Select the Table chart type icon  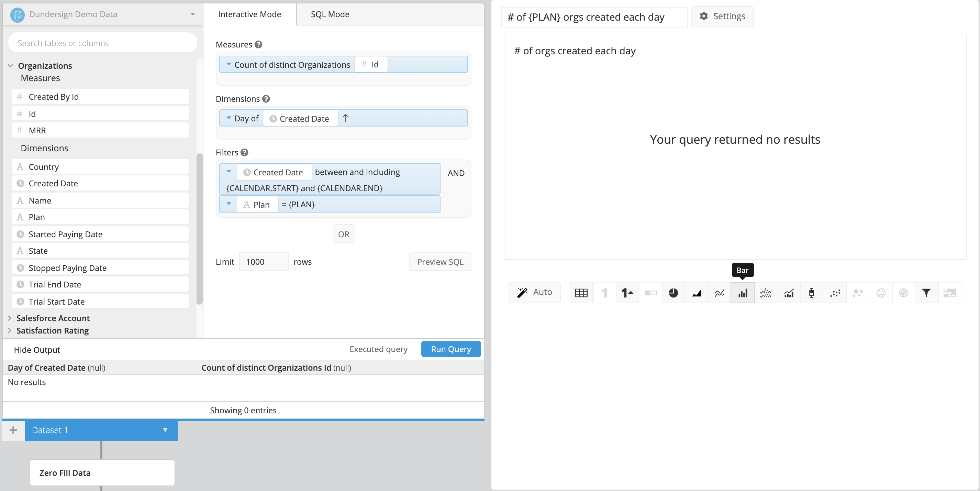point(581,293)
